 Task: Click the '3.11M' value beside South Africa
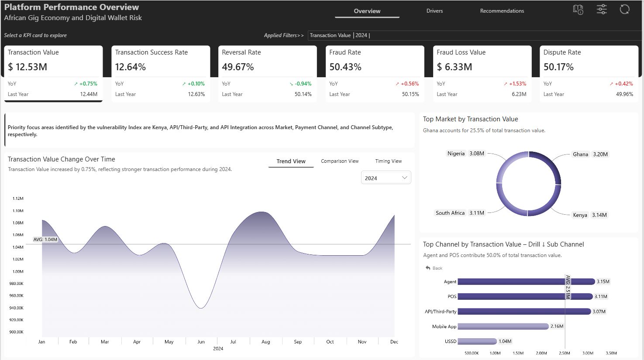click(477, 213)
